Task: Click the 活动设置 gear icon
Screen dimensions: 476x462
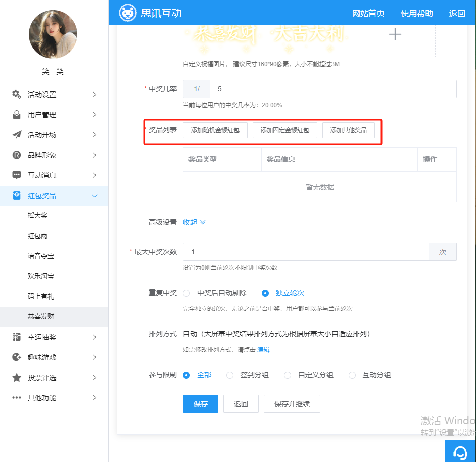Action: (16, 94)
